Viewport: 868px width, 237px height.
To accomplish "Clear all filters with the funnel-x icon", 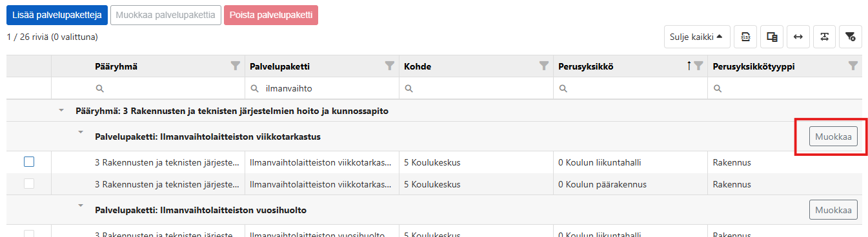I will (x=851, y=37).
